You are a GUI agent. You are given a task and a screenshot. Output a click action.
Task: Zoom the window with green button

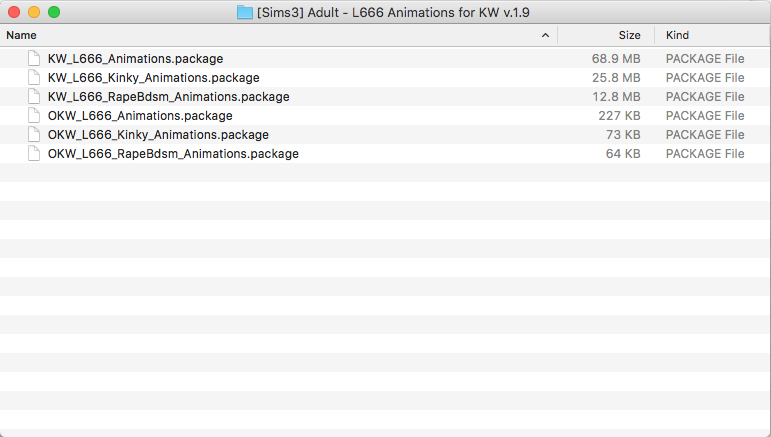pyautogui.click(x=54, y=12)
